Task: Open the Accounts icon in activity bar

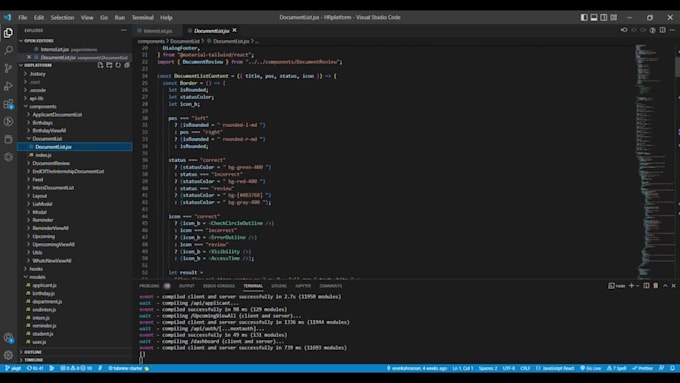Action: 8,338
